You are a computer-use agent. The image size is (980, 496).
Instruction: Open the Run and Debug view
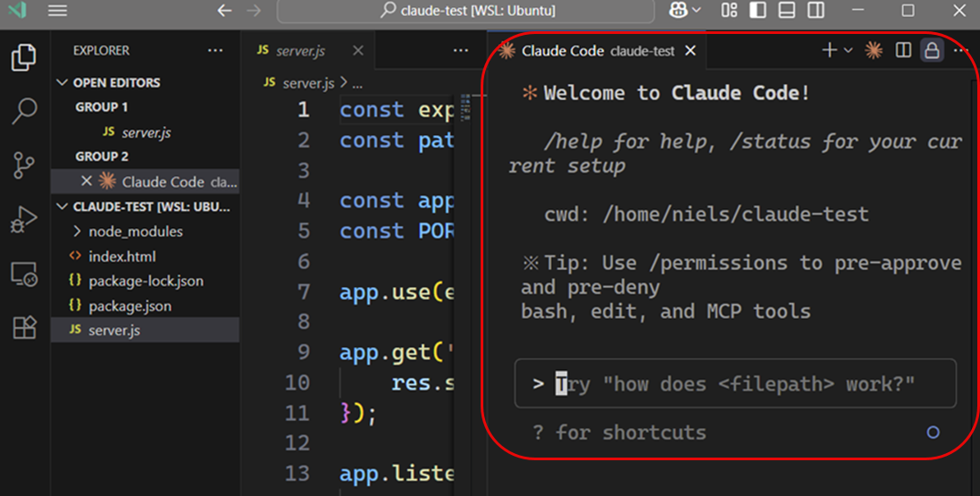[x=24, y=220]
